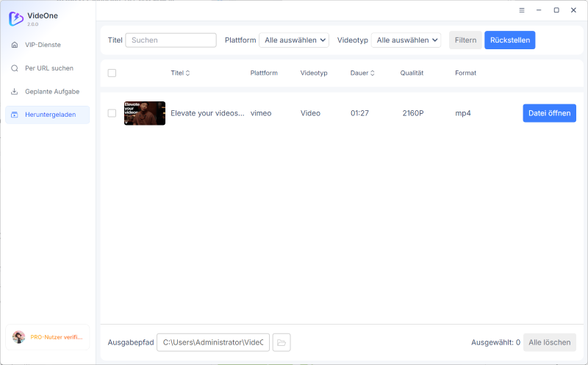Open the hamburger menu in title bar
This screenshot has height=365, width=588.
(x=522, y=10)
